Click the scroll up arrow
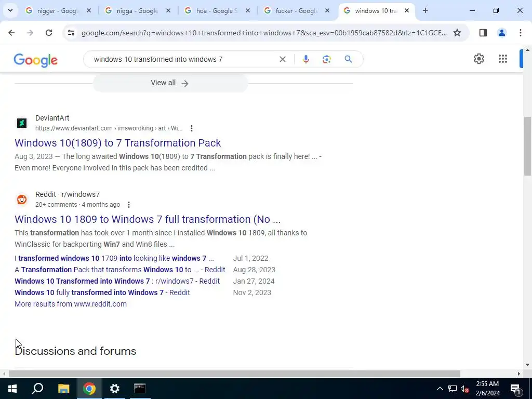The height and width of the screenshot is (399, 532). [x=527, y=50]
